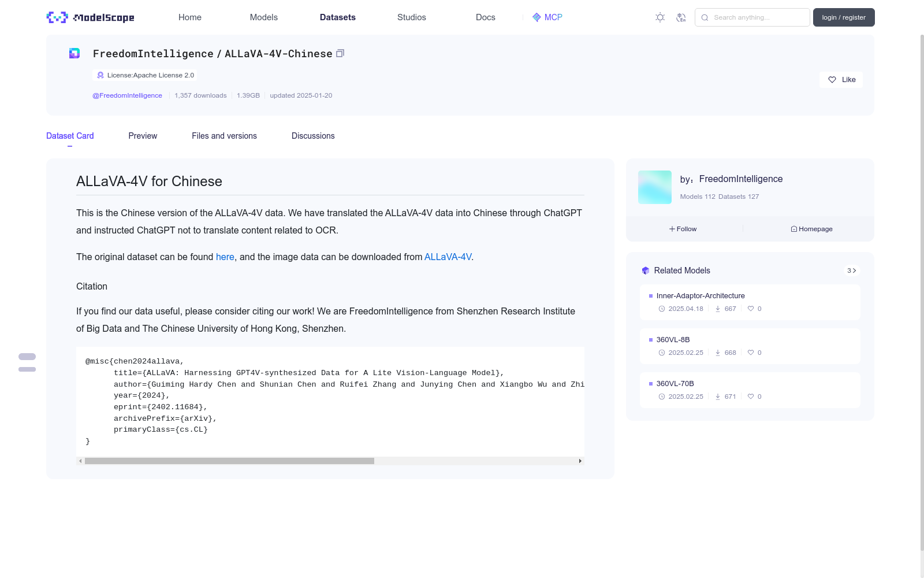Click the heart icon on 360VL-8B
This screenshot has height=578, width=924.
[x=751, y=353]
